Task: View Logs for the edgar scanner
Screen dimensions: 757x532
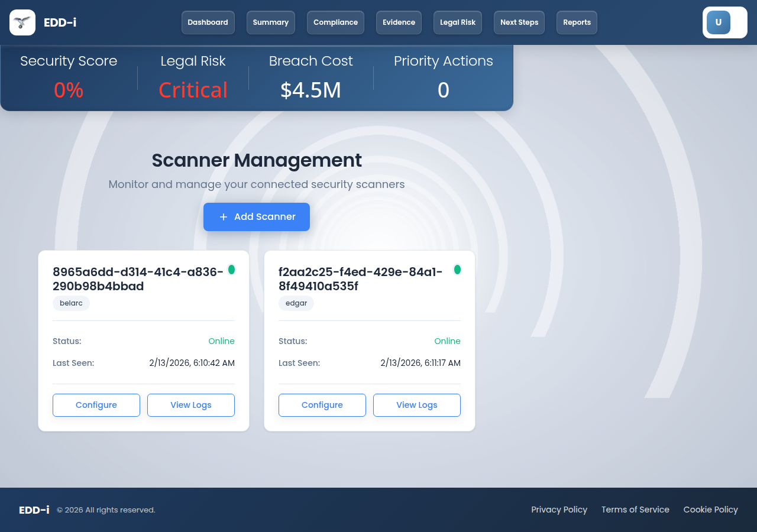Action: click(x=416, y=405)
